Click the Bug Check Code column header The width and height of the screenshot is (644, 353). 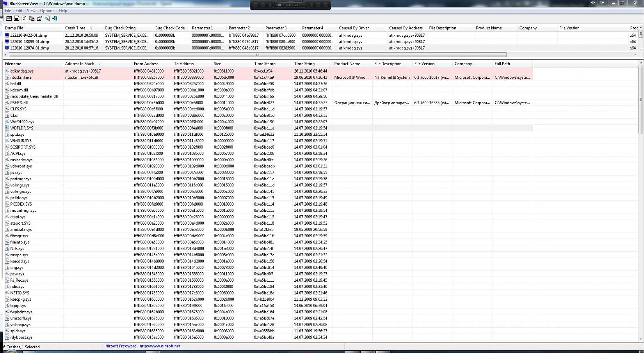click(170, 28)
